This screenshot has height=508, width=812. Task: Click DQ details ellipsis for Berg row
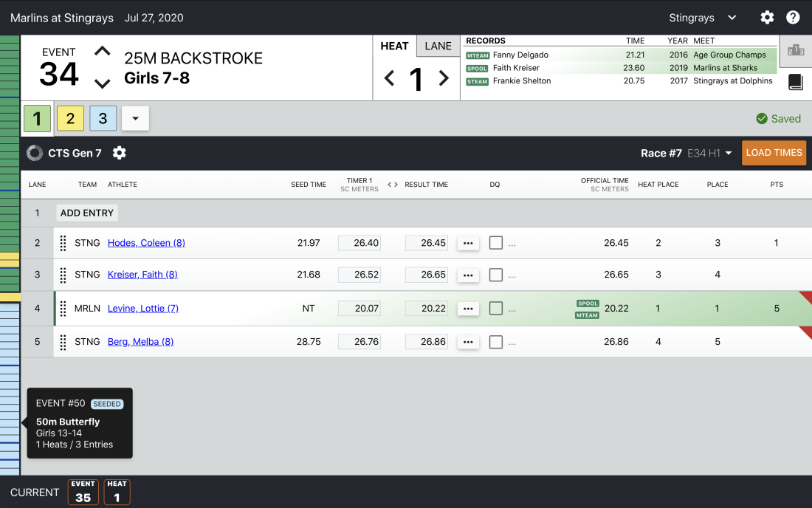point(512,343)
